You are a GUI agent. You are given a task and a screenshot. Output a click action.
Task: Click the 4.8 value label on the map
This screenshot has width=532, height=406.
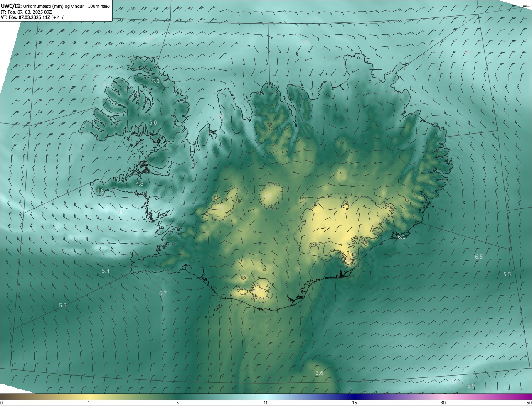point(140,183)
